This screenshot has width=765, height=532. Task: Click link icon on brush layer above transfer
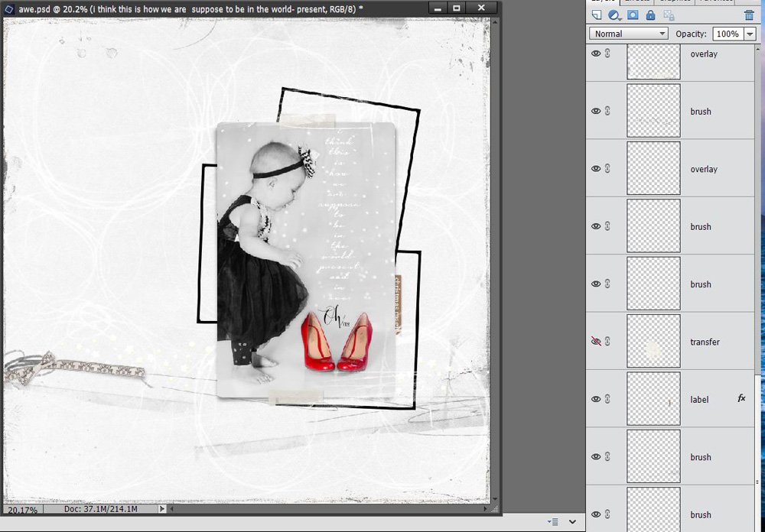(x=607, y=284)
